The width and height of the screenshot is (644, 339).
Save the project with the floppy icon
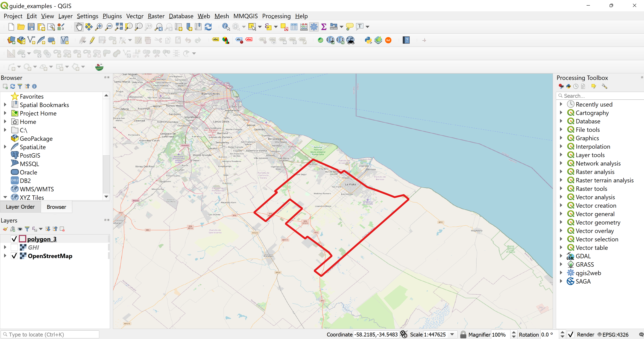pos(31,26)
